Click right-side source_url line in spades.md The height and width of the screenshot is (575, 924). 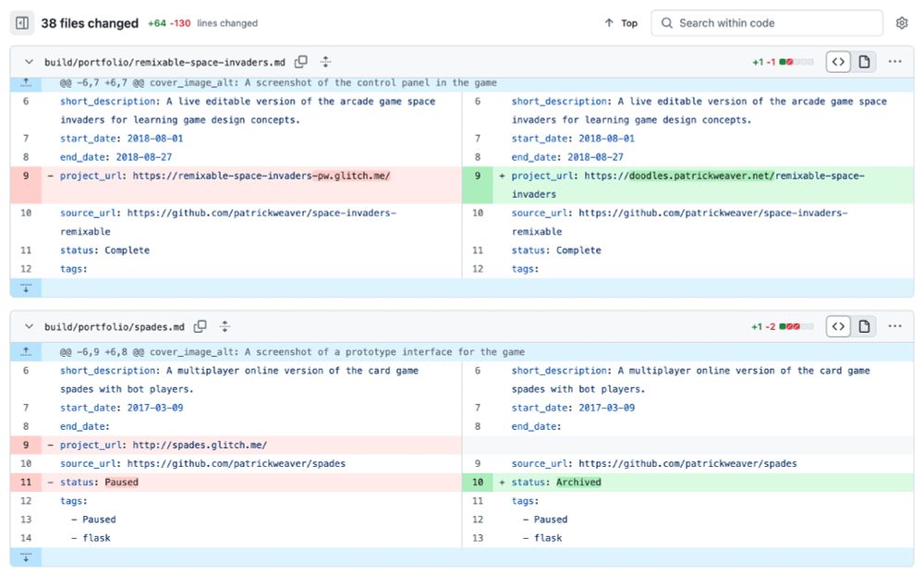click(654, 463)
